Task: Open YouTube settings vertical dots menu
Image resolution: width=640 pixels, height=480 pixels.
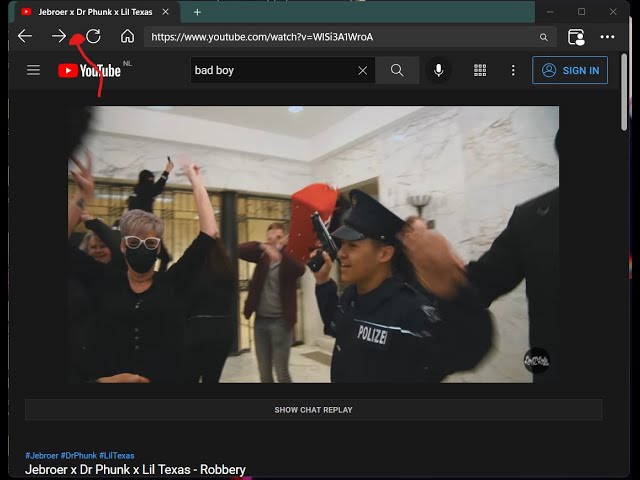Action: click(513, 70)
